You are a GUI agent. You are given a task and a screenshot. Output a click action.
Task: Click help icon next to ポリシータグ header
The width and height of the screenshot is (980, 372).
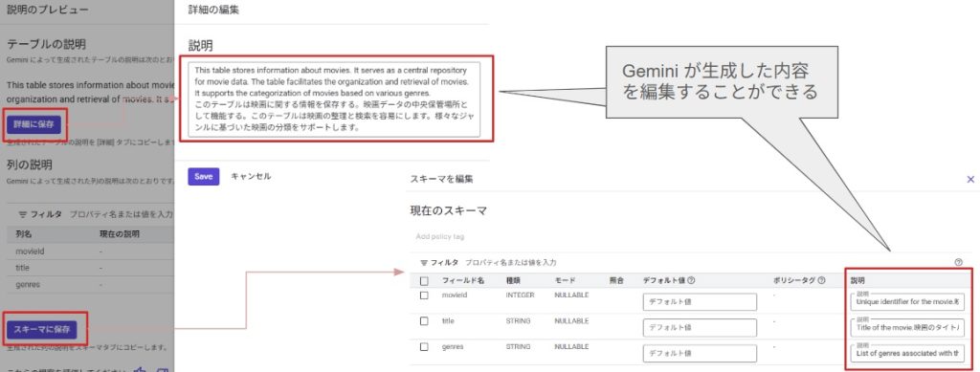(x=821, y=281)
